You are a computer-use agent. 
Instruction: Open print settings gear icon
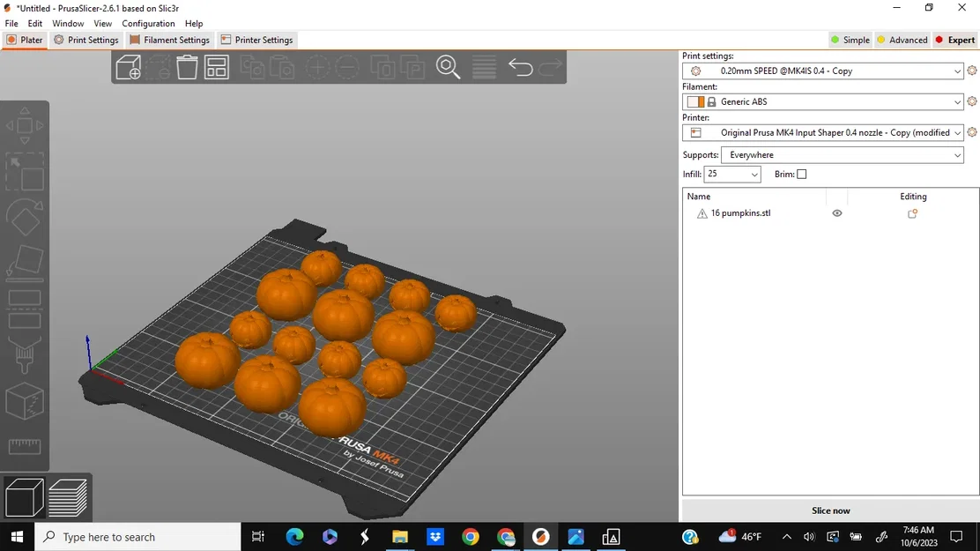[972, 71]
